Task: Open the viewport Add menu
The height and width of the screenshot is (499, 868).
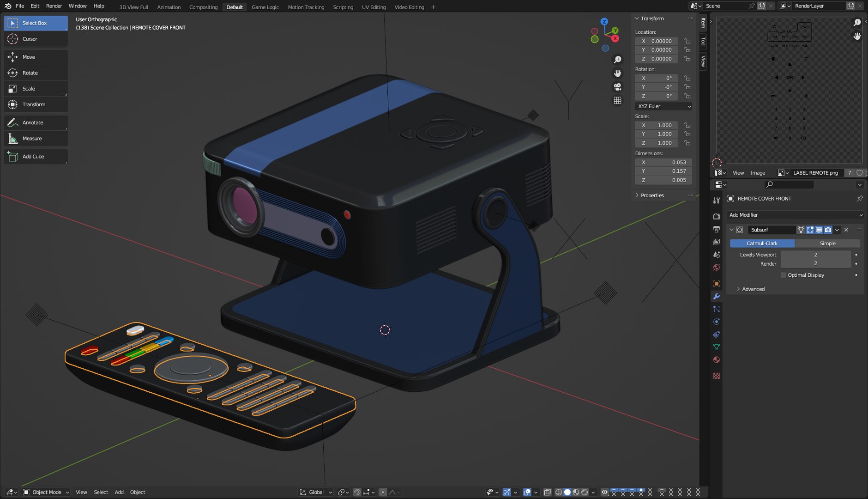Action: (x=119, y=492)
